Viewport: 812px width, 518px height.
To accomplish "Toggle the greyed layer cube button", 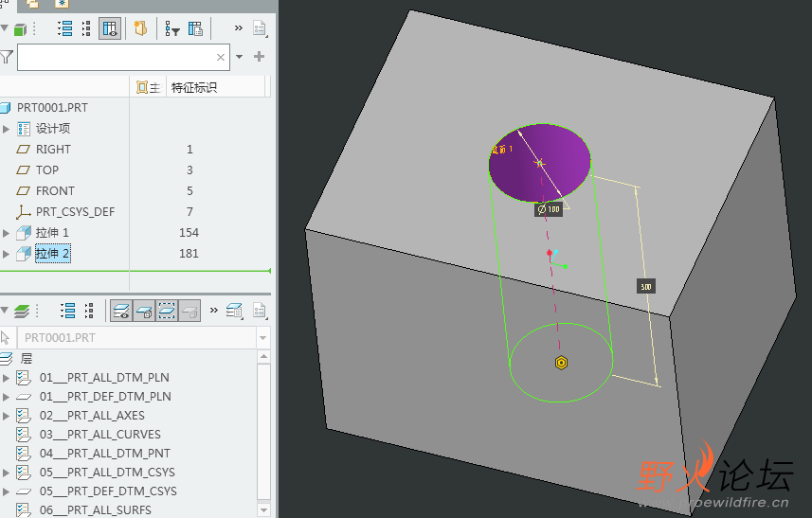I will (x=189, y=311).
